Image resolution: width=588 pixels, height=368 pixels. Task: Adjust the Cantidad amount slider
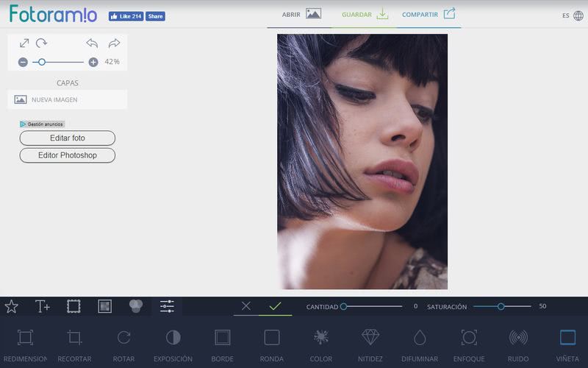[x=371, y=307]
